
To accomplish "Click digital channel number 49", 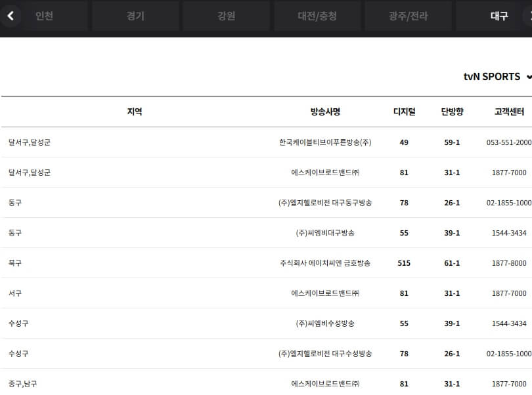I will (404, 142).
